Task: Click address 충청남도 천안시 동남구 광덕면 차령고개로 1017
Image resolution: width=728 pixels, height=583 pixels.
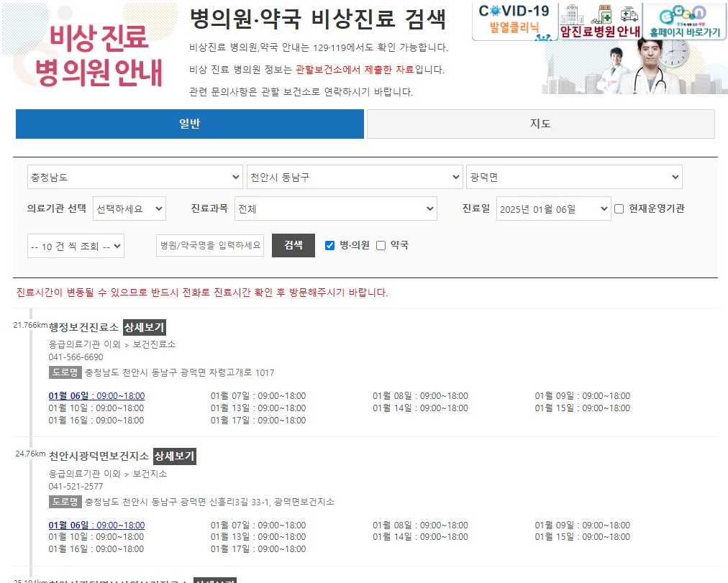Action: click(x=180, y=372)
